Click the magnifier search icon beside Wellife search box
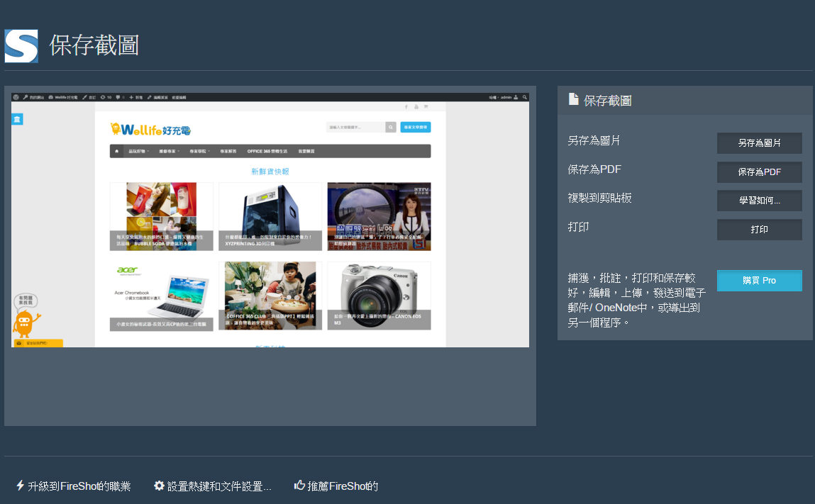This screenshot has height=504, width=815. coord(391,128)
